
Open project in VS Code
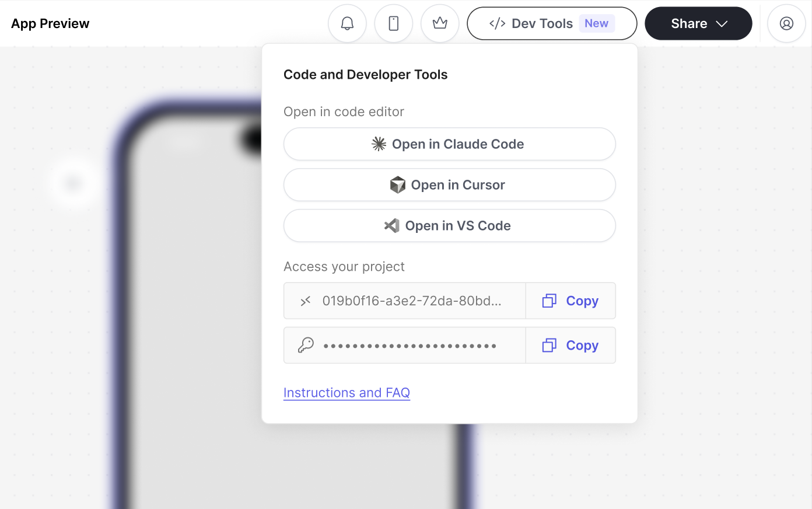pyautogui.click(x=449, y=225)
